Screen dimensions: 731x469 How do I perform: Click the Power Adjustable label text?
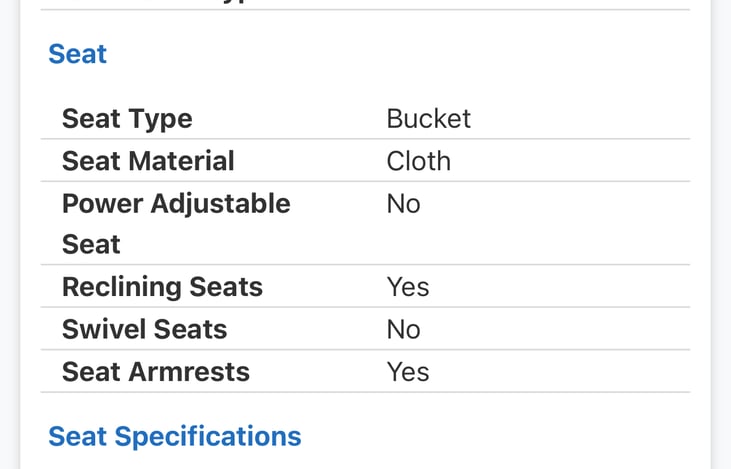176,204
